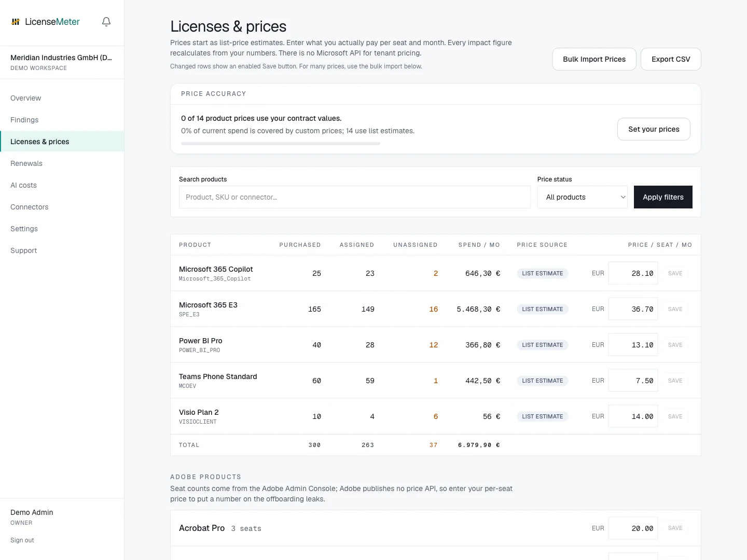The width and height of the screenshot is (747, 560).
Task: Click the Microsoft 365 E3 product name
Action: coord(208,305)
